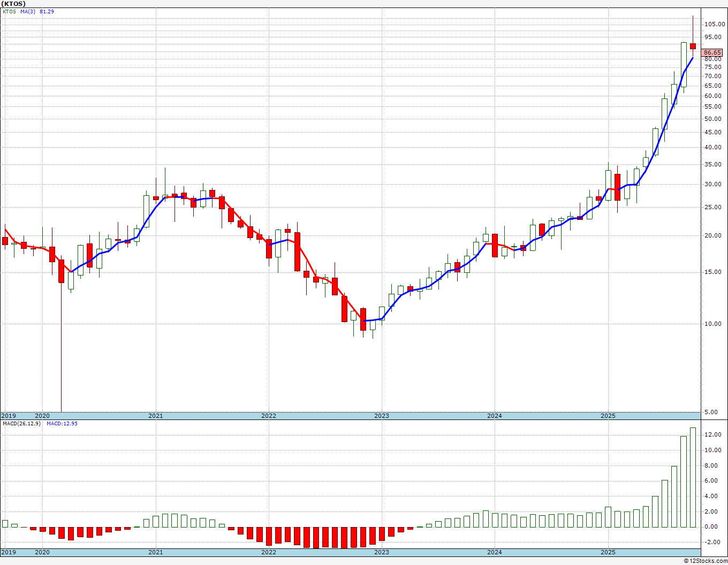Select the 35.00 price axis label
Viewport: 728px width, 565px height.
coord(714,165)
